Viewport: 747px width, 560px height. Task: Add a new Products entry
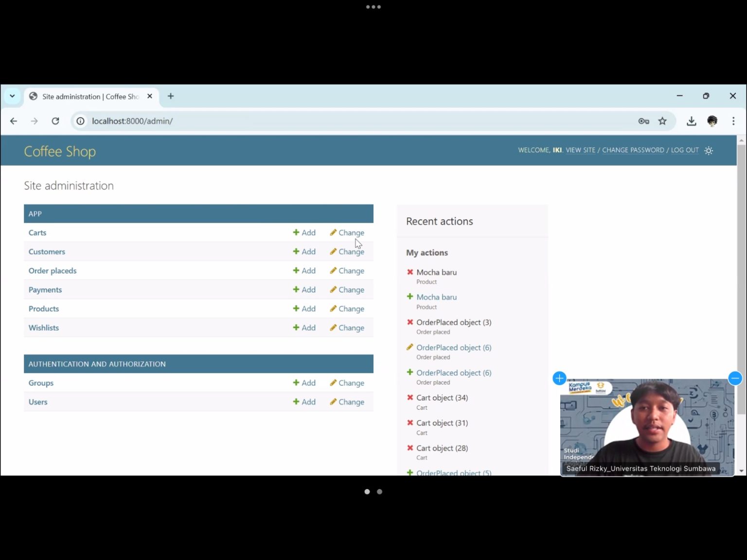[304, 309]
